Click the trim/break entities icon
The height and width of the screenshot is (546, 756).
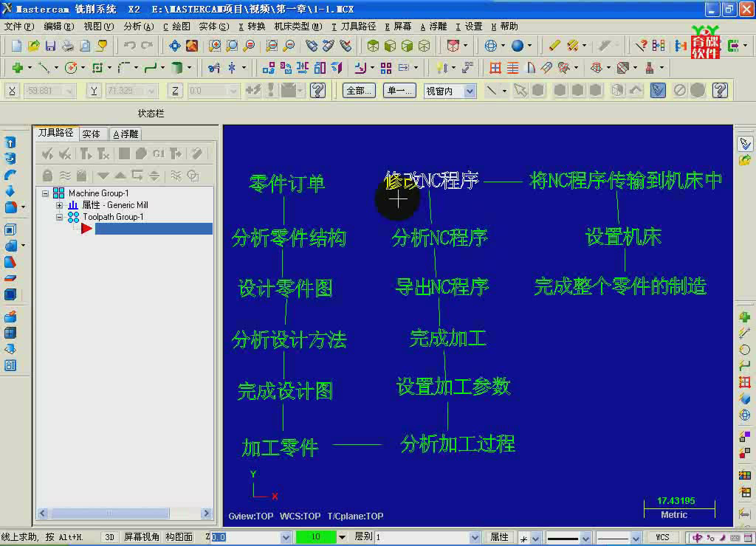click(213, 68)
